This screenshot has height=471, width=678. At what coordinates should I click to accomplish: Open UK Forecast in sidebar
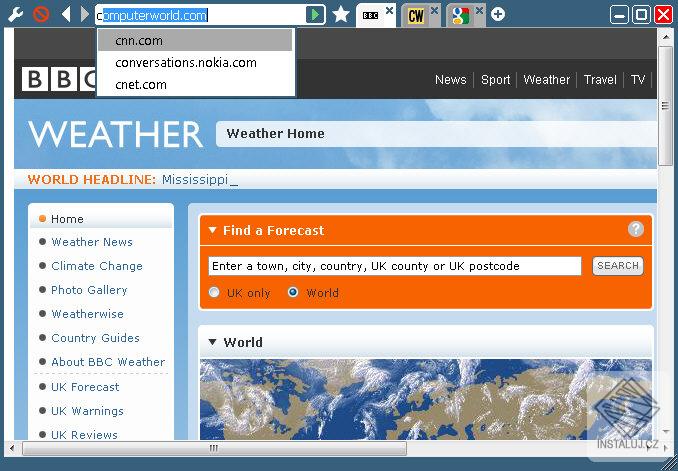85,387
